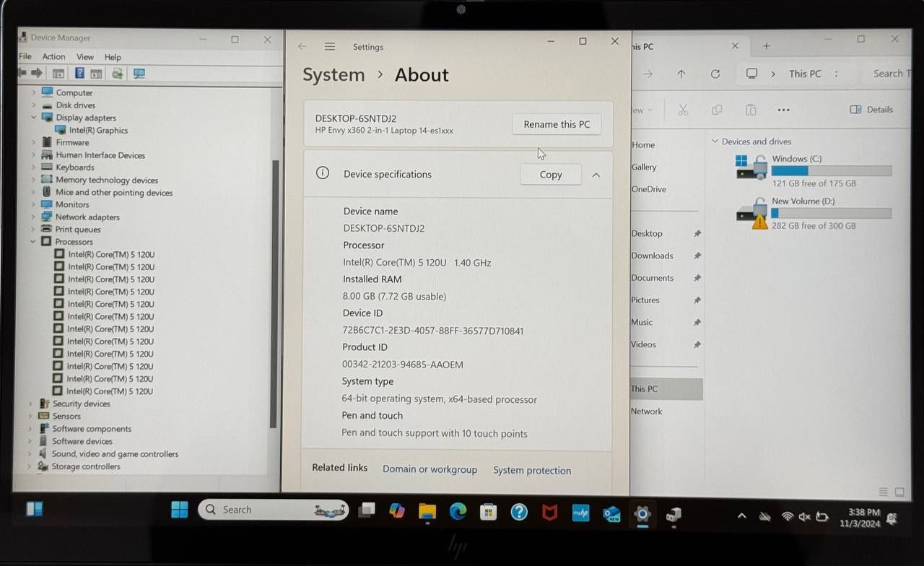The width and height of the screenshot is (924, 566).
Task: Open the View menu in Device Manager
Action: tap(85, 57)
